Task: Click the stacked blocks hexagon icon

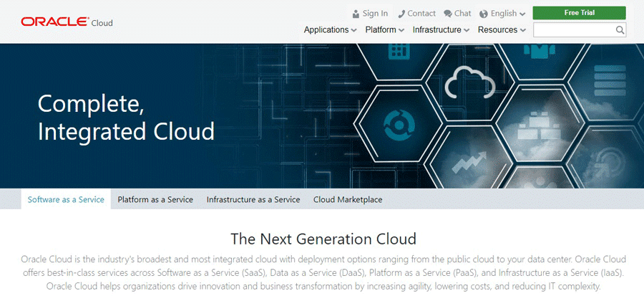Action: [x=538, y=125]
